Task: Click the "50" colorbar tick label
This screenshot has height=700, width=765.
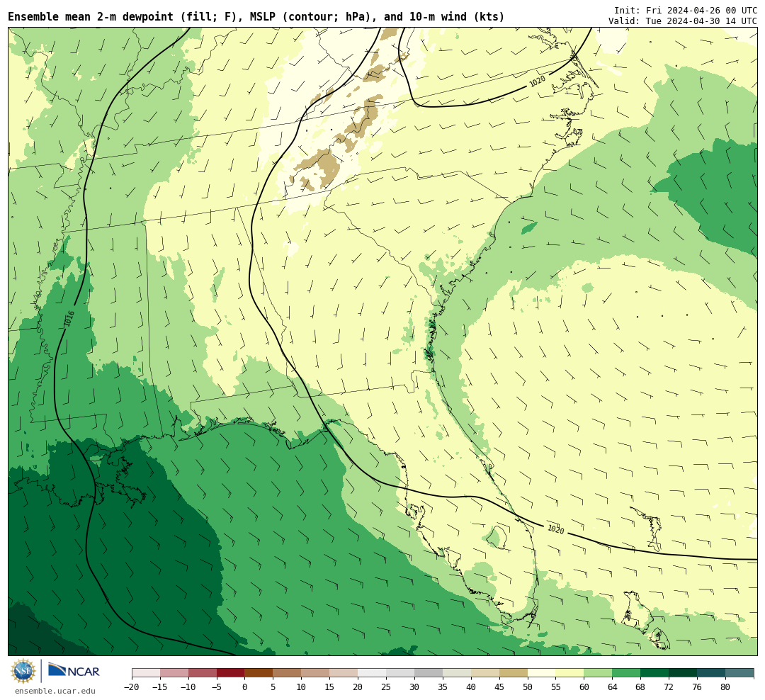Action: (528, 687)
